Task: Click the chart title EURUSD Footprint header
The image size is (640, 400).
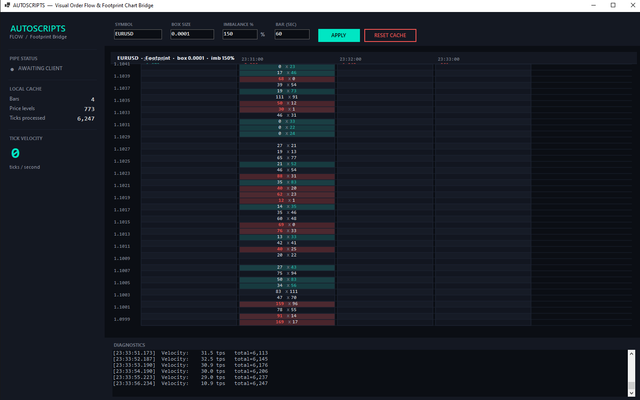Action: (176, 58)
